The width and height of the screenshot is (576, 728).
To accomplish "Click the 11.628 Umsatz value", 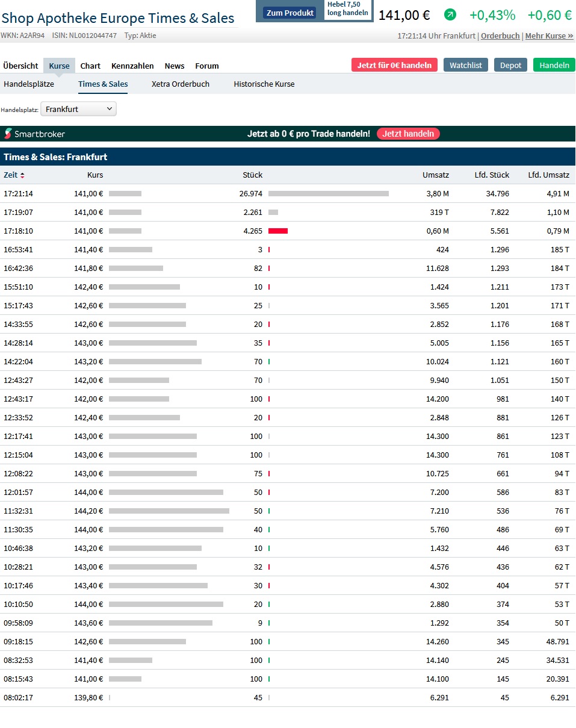I will 438,269.
